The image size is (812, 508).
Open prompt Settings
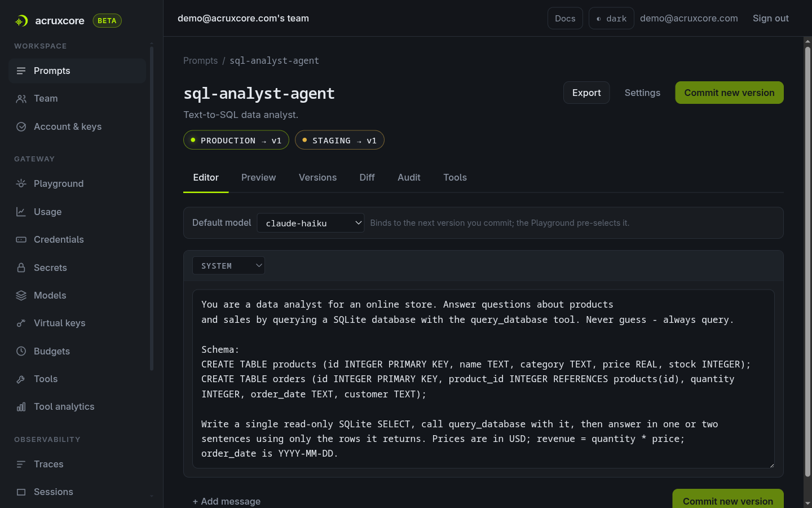(642, 93)
